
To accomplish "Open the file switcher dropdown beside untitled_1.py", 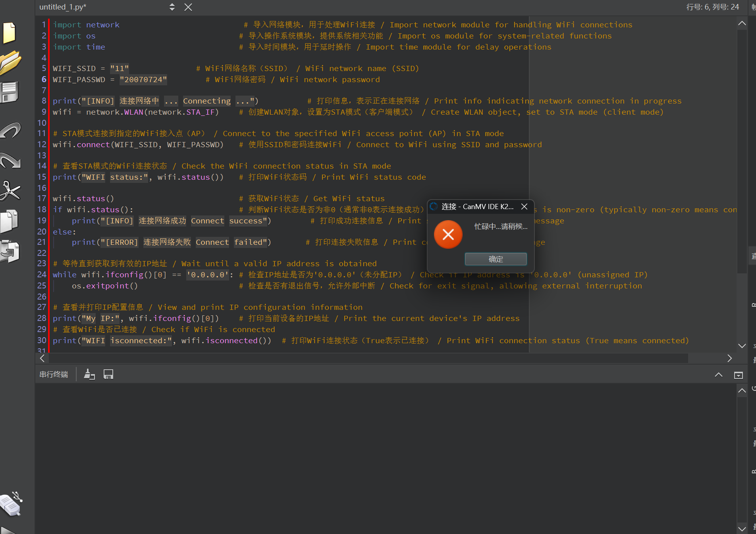I will [x=172, y=7].
